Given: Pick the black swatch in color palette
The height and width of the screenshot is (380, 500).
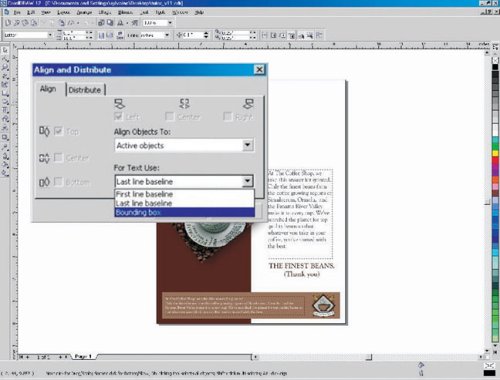Looking at the screenshot, I should click(x=495, y=68).
